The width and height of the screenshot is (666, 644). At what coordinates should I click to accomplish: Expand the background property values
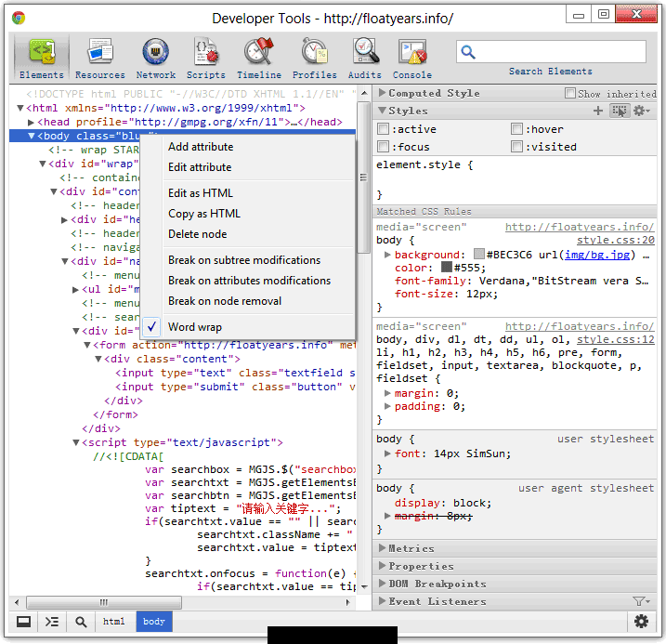[x=387, y=255]
